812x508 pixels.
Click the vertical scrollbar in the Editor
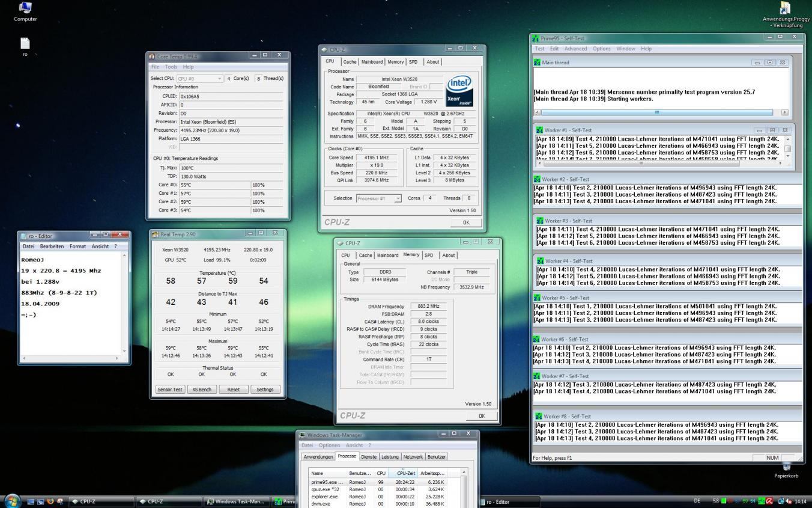124,303
